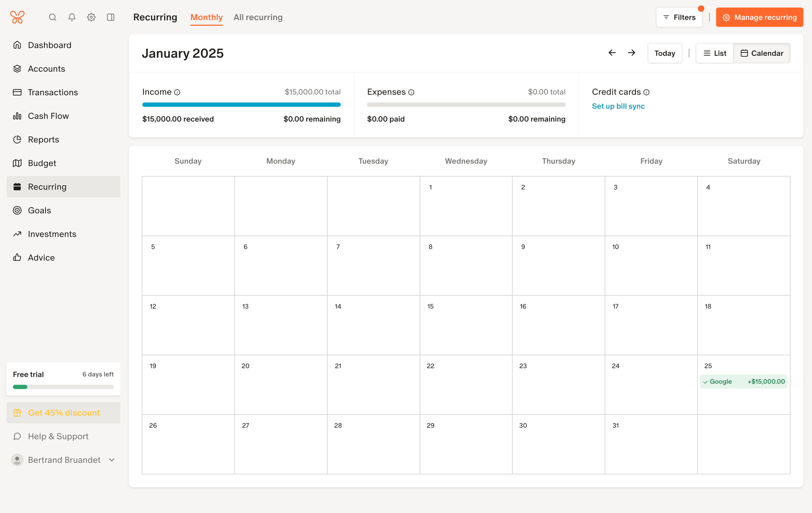Click Get 45% discount
The width and height of the screenshot is (812, 513).
click(63, 413)
